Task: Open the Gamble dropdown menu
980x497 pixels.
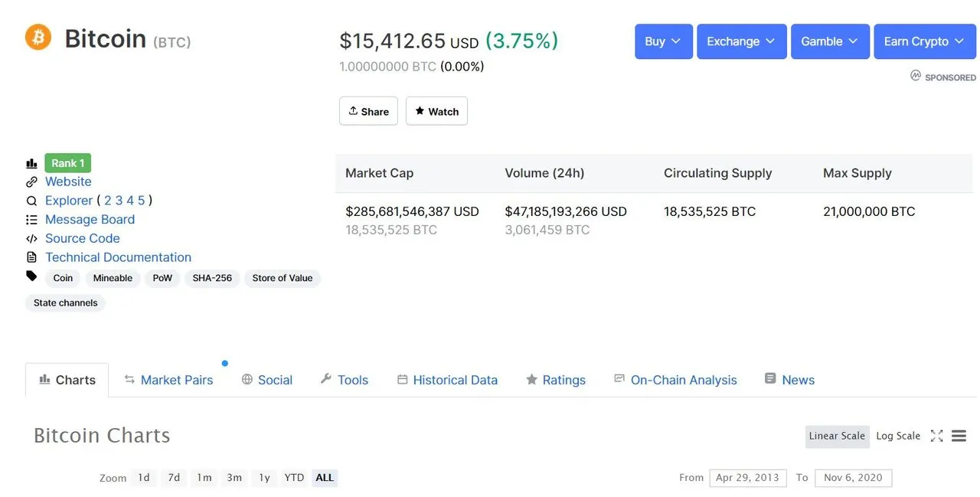Action: click(x=830, y=41)
